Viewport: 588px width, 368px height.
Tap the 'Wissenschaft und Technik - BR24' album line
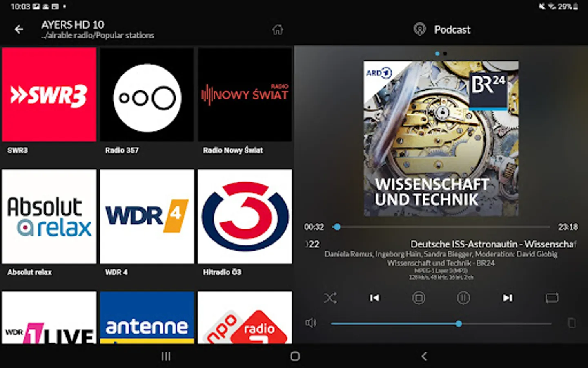(x=441, y=263)
